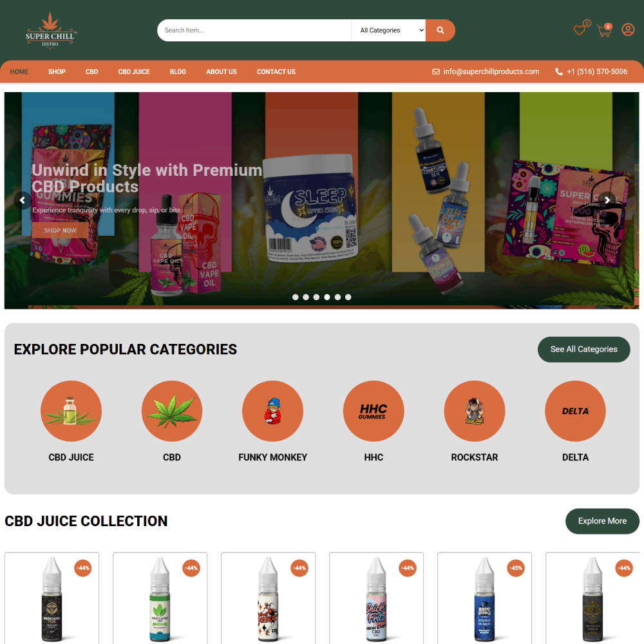Click the See All Categories button

click(x=583, y=349)
